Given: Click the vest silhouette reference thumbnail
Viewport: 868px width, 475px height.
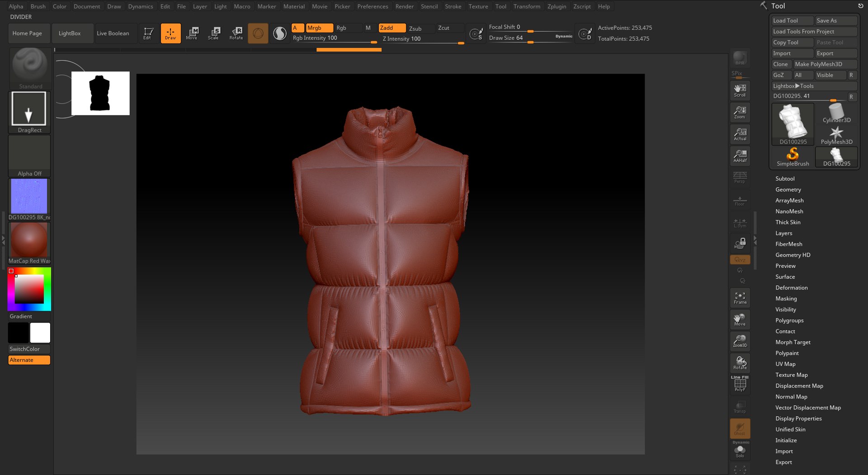Looking at the screenshot, I should [100, 93].
